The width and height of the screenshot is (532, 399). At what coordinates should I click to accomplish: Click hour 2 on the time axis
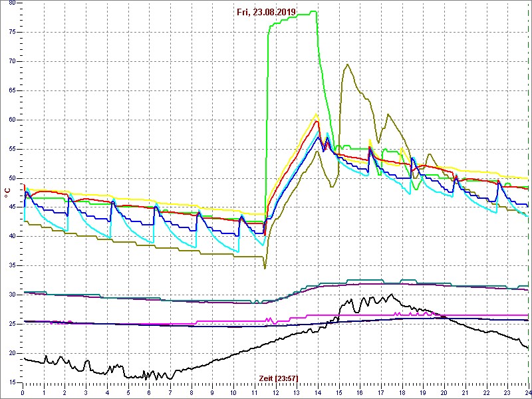[x=65, y=392]
